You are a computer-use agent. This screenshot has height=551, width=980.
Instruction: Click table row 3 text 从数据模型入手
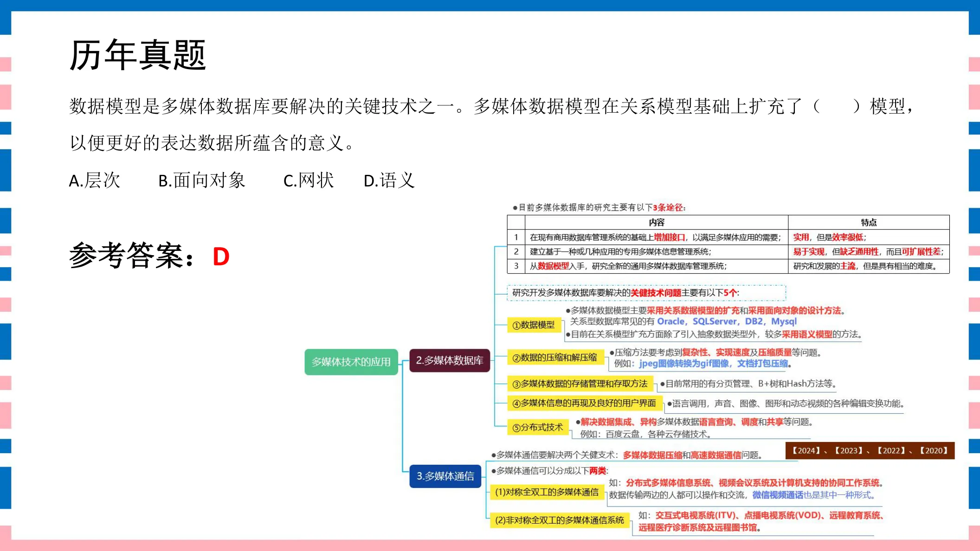tap(628, 266)
